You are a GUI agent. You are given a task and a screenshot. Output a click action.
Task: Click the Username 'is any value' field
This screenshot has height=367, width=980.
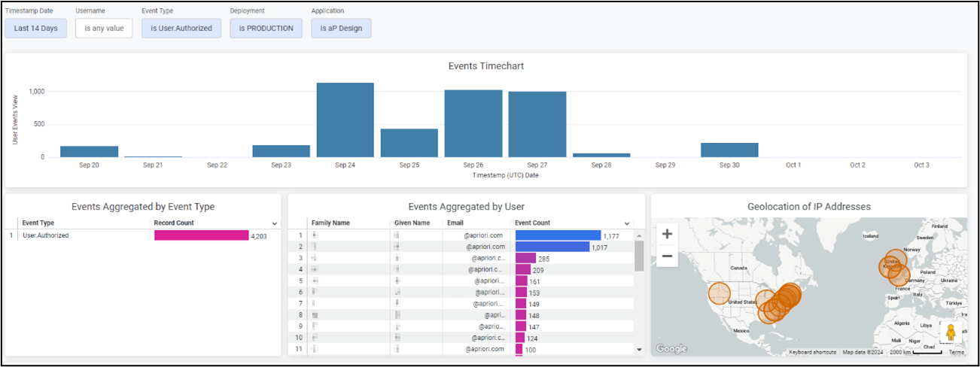104,29
